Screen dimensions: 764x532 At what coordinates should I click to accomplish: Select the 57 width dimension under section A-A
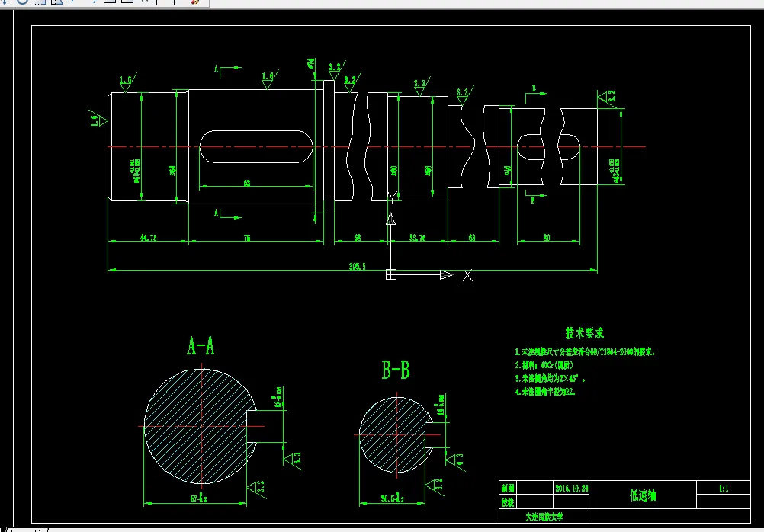click(198, 499)
